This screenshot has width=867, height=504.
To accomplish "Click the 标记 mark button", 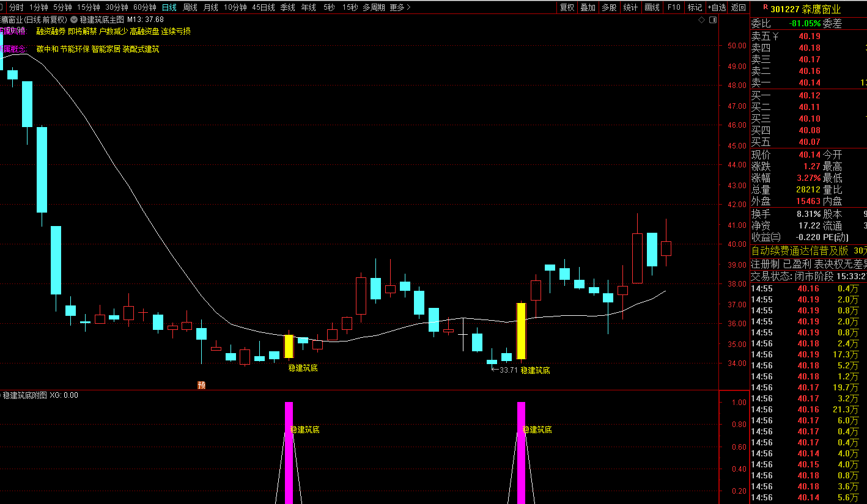I will (695, 7).
